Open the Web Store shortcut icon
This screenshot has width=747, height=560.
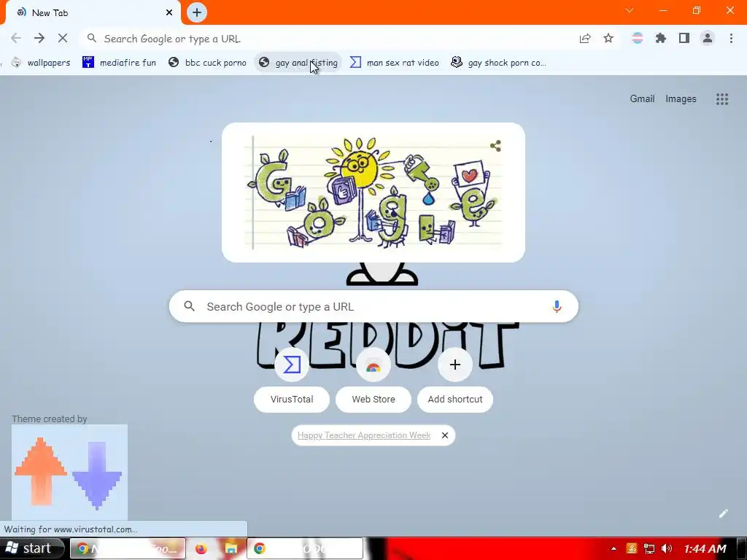click(373, 365)
